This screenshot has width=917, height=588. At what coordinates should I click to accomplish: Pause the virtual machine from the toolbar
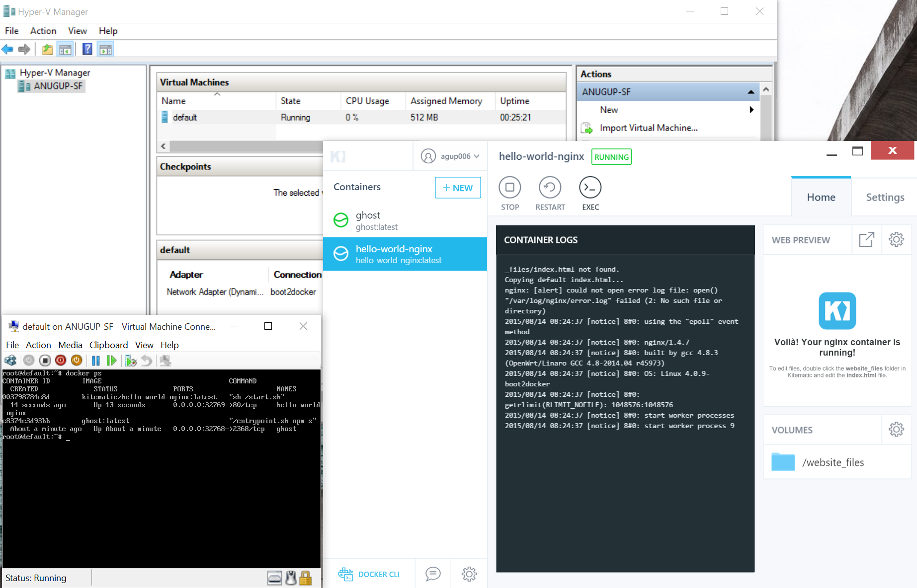pos(96,361)
